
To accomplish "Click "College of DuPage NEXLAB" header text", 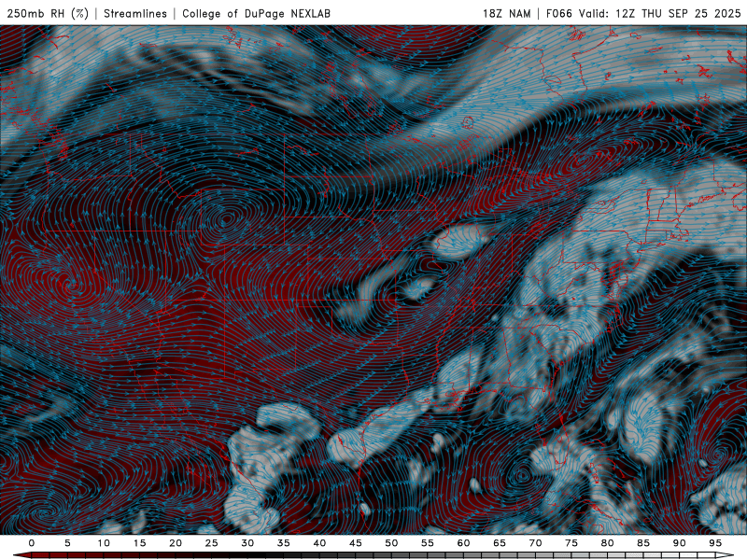I will point(256,13).
